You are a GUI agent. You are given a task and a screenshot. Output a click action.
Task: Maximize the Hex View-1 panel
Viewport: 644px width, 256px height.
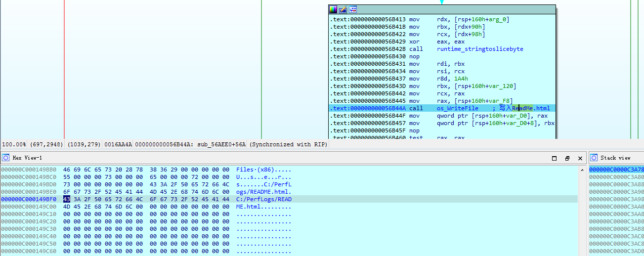coord(554,158)
